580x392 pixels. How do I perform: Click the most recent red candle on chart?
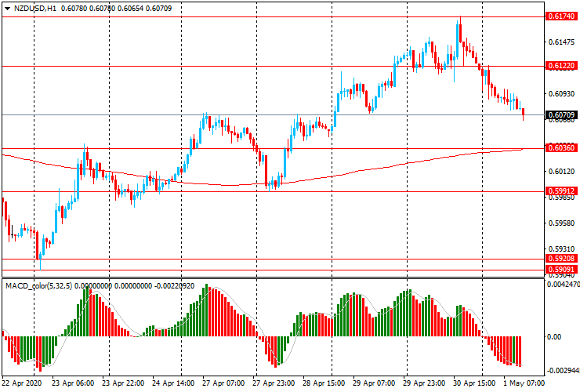(523, 114)
